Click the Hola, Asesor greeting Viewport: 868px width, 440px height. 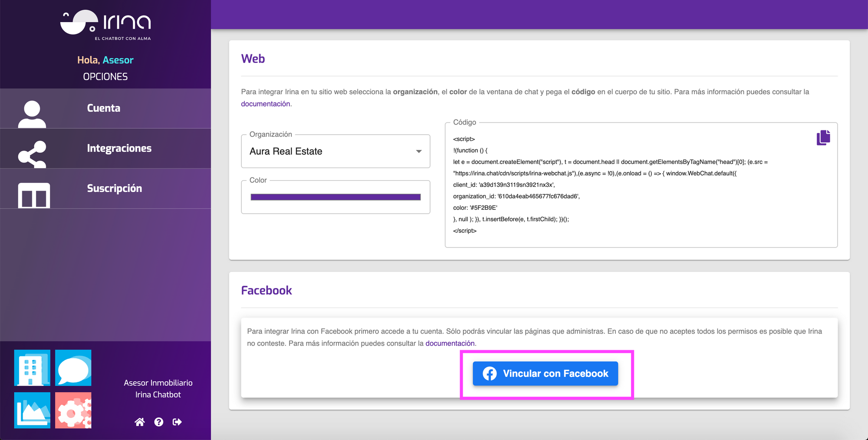tap(105, 60)
